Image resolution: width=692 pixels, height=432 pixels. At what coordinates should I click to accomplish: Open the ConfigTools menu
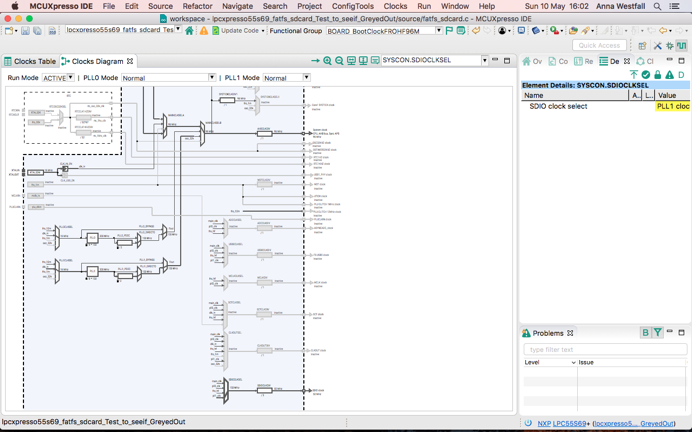[352, 6]
